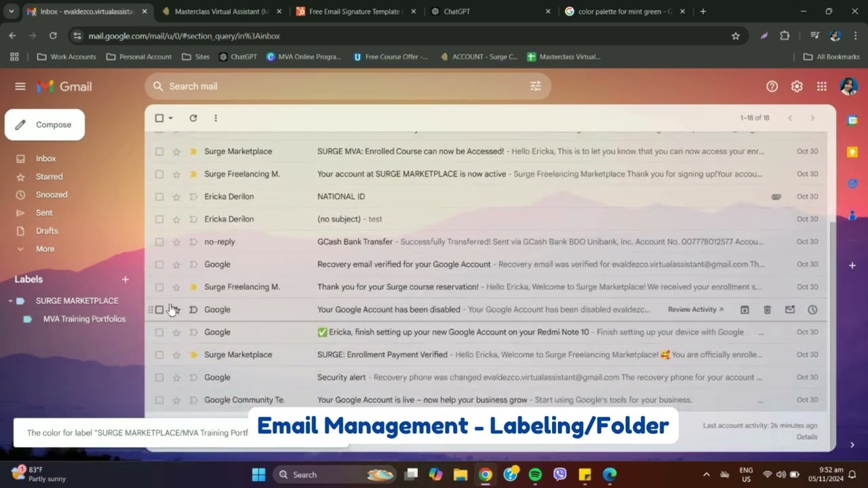Select checkbox for Recovery email verified email
This screenshot has height=488, width=868.
(159, 264)
